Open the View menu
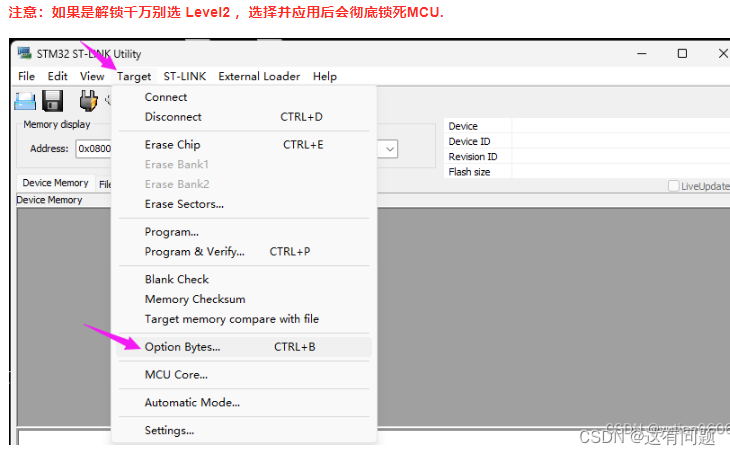 tap(92, 76)
